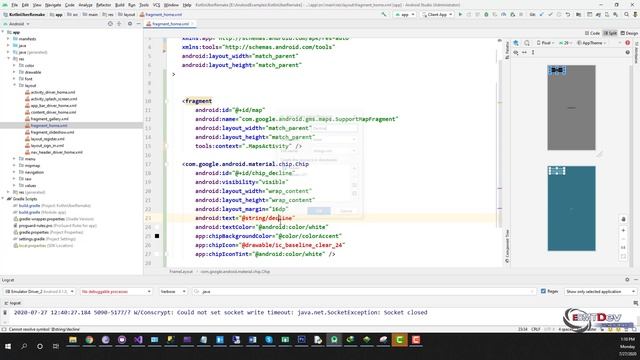Screen dimensions: 640x360
Task: Select the blueprint preview thumbnail
Action: click(571, 209)
